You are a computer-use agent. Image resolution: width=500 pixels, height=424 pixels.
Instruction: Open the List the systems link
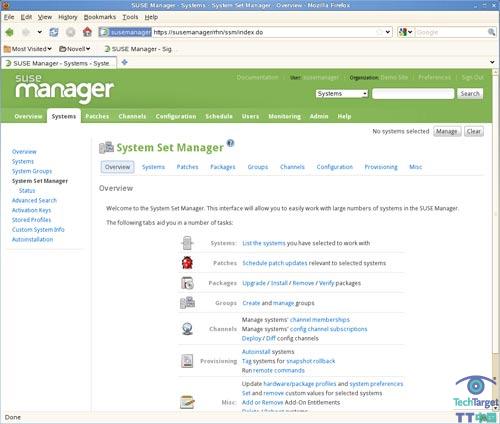coord(264,243)
